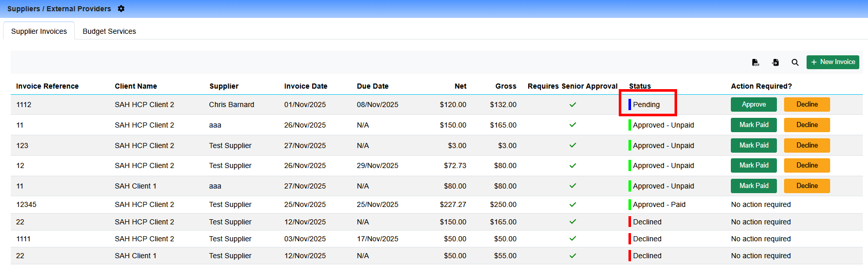Screen dimensions: 868x271
Task: Approve invoice 1112 from Chris Barnard
Action: (753, 105)
